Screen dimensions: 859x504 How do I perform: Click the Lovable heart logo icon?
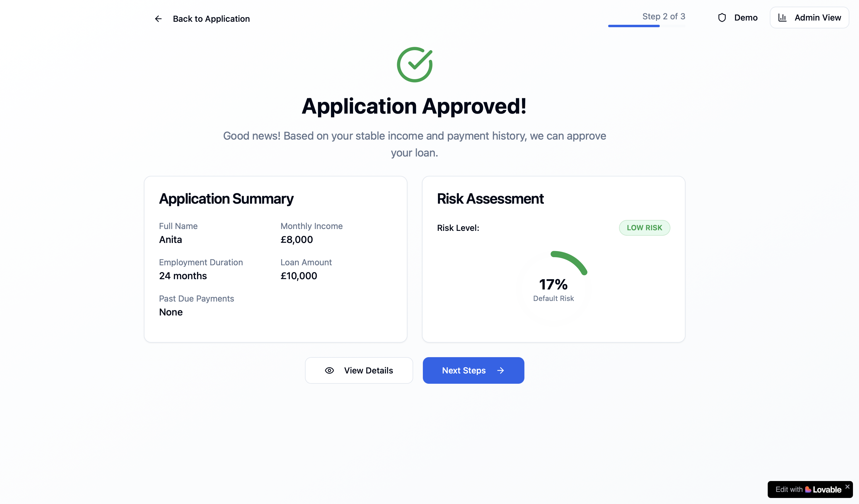coord(808,490)
